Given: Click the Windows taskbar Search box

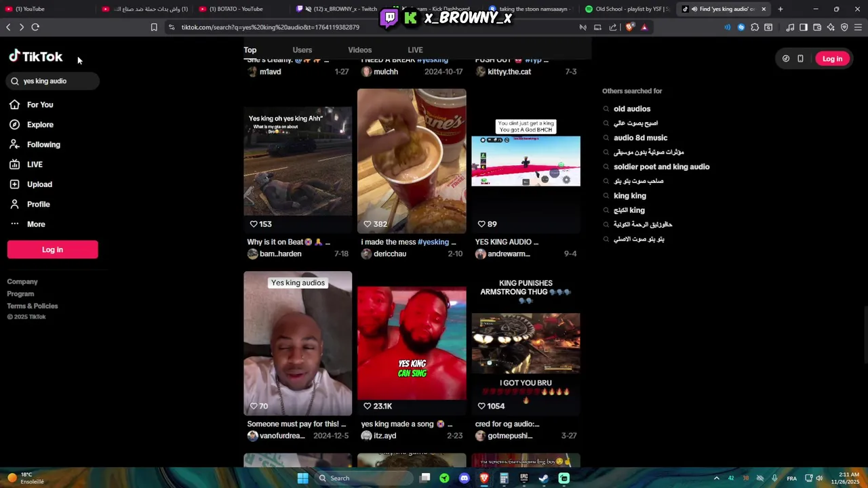Looking at the screenshot, I should tap(364, 479).
